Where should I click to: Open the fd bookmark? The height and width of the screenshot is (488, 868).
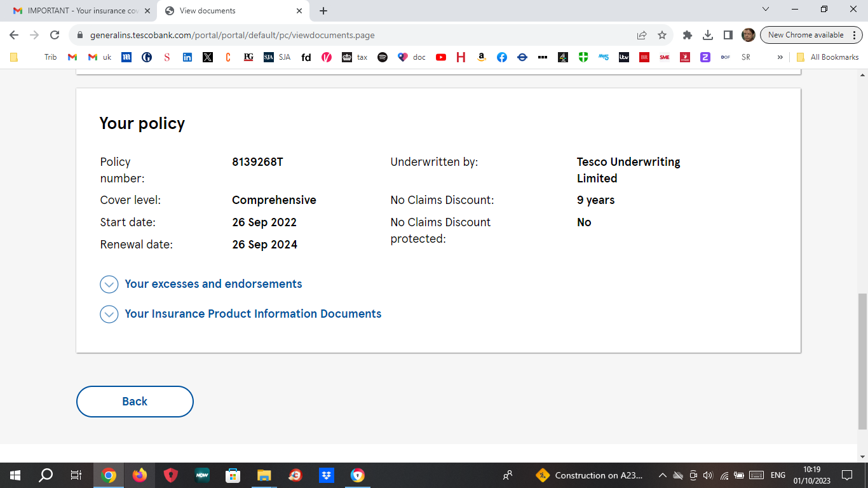(x=306, y=57)
